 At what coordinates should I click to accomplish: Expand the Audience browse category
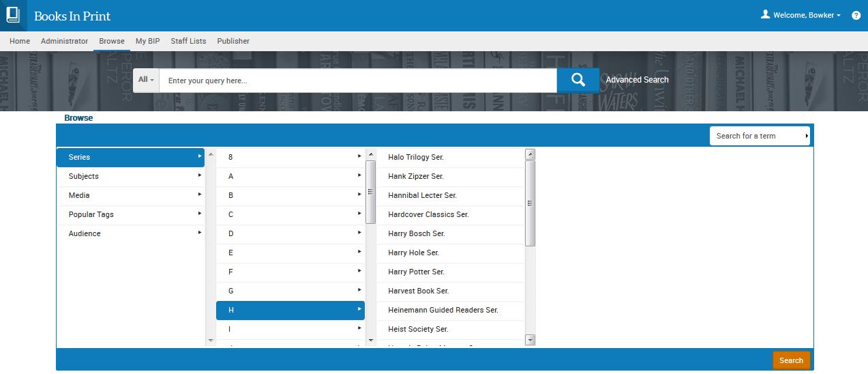click(x=130, y=233)
